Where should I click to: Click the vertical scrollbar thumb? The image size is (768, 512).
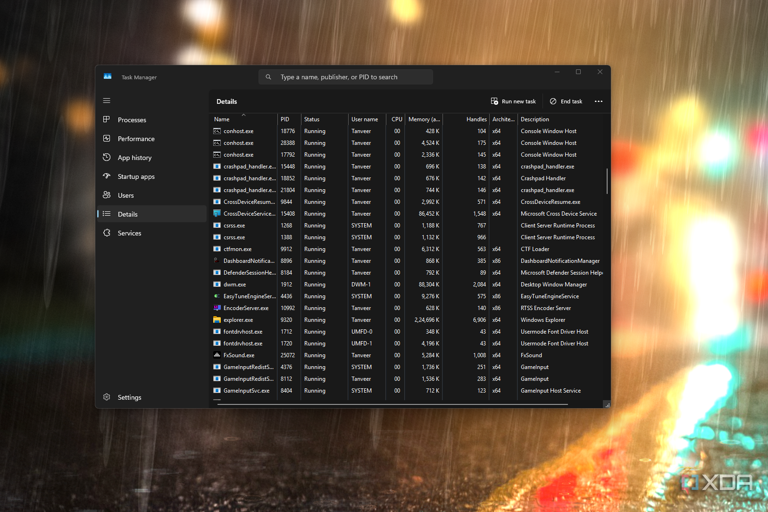pos(607,181)
